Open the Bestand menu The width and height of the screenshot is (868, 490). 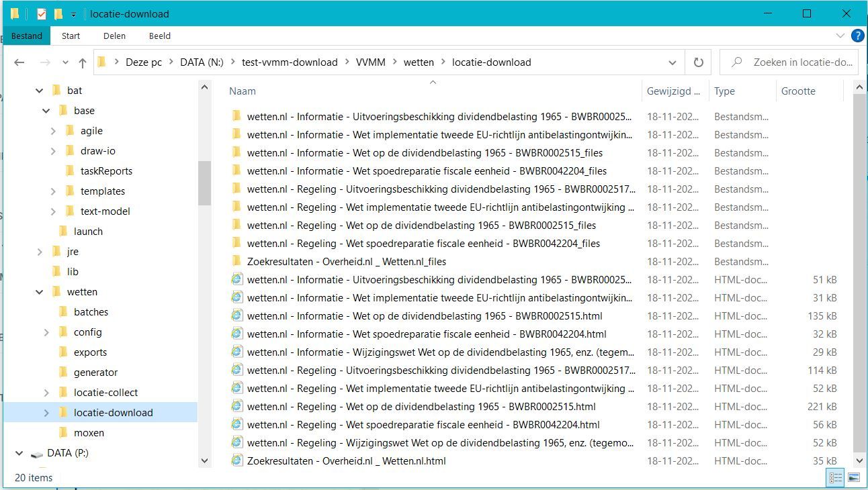[27, 36]
